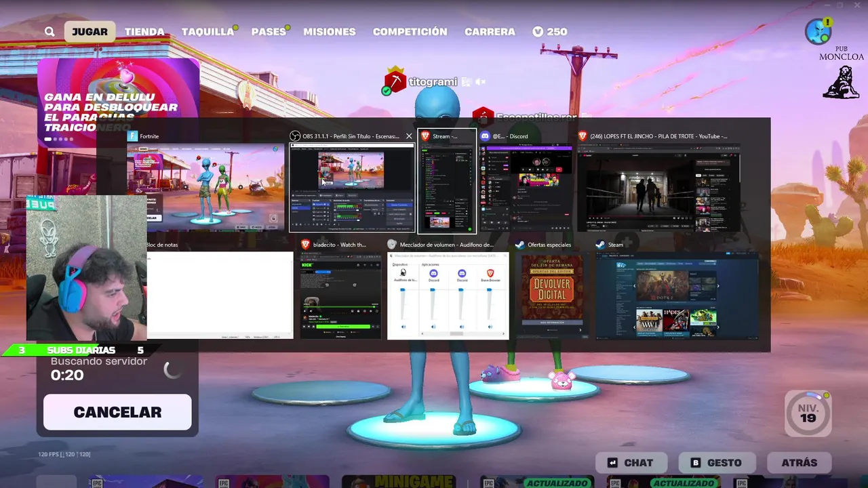868x488 pixels.
Task: Click the OBS icon in the switcher title
Action: [295, 136]
